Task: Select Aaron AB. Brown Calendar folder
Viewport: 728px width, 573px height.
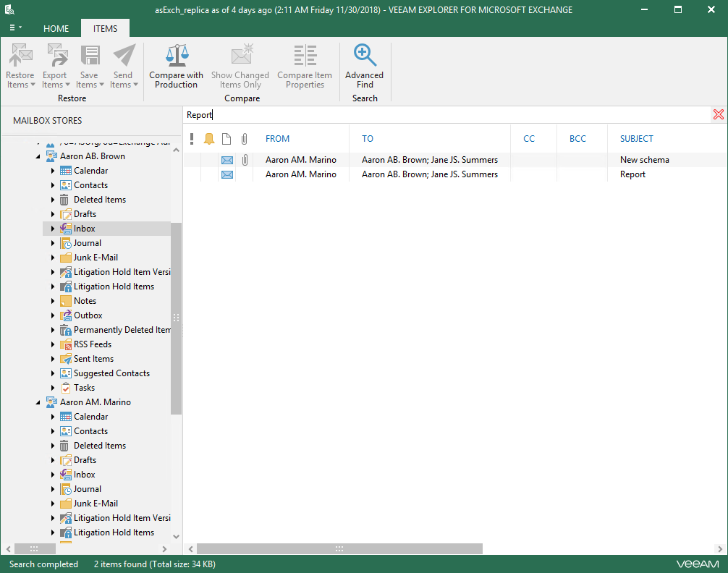Action: click(90, 171)
